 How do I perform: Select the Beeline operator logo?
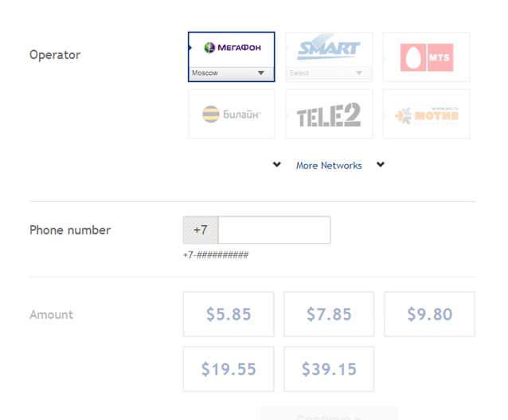tap(232, 115)
